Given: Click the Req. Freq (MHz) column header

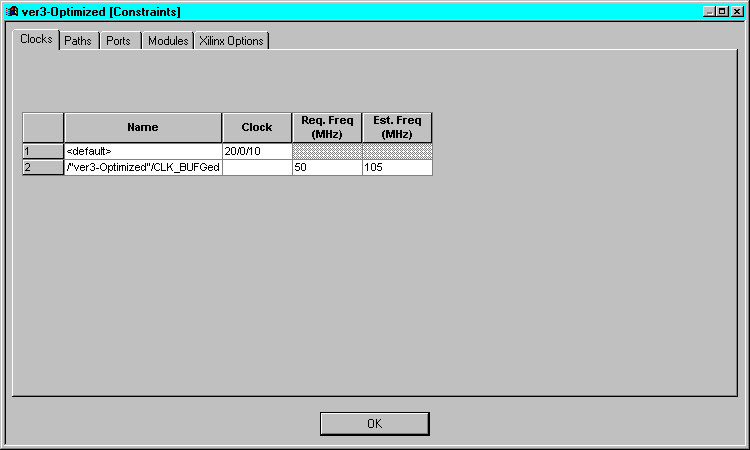Looking at the screenshot, I should pyautogui.click(x=327, y=127).
